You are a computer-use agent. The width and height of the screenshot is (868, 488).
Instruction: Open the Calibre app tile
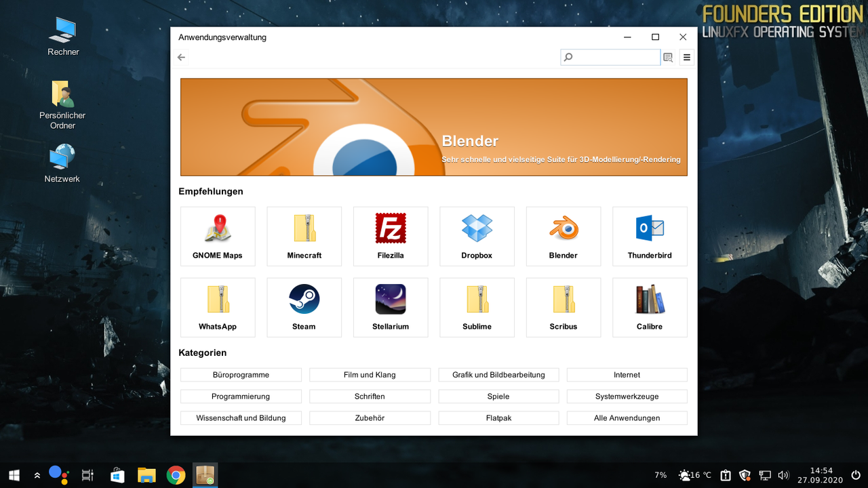point(650,308)
